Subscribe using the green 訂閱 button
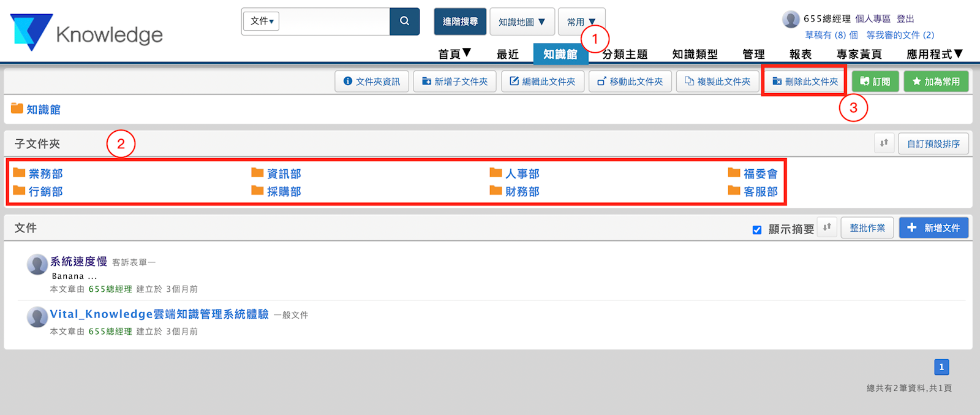The width and height of the screenshot is (980, 415). [875, 82]
